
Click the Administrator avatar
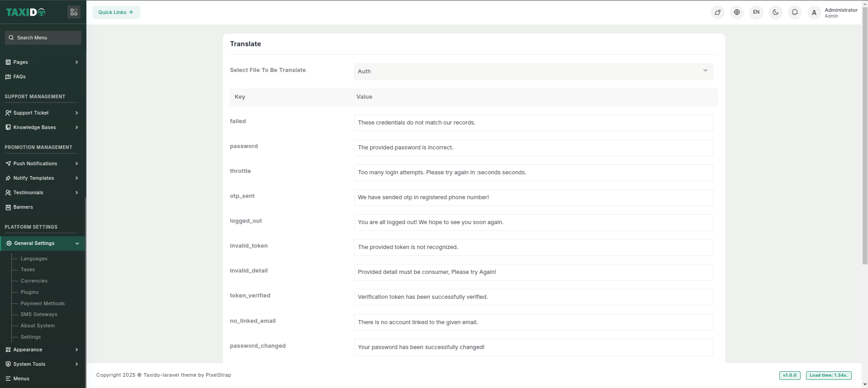click(x=814, y=13)
